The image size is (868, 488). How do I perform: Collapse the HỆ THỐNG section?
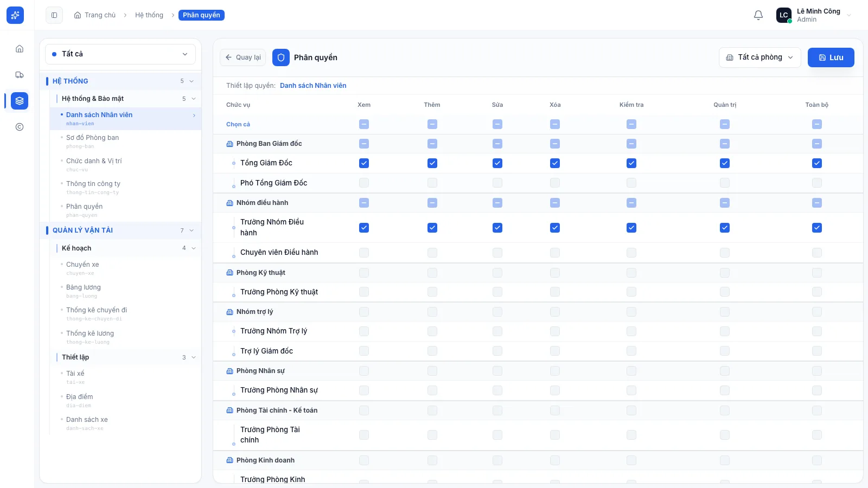point(120,81)
